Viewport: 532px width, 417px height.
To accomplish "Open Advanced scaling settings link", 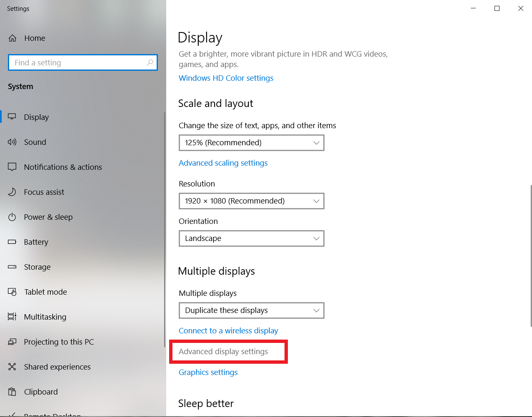I will click(x=223, y=163).
